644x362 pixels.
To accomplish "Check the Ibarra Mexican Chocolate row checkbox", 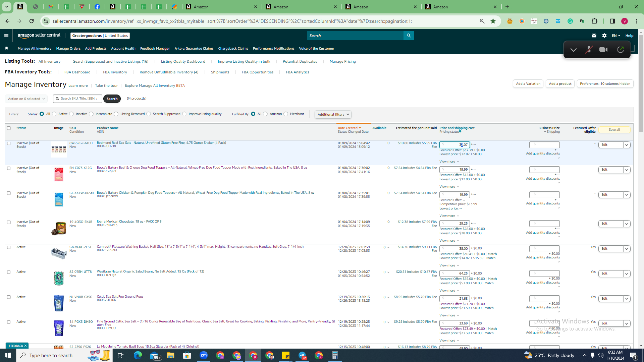I will 9,222.
